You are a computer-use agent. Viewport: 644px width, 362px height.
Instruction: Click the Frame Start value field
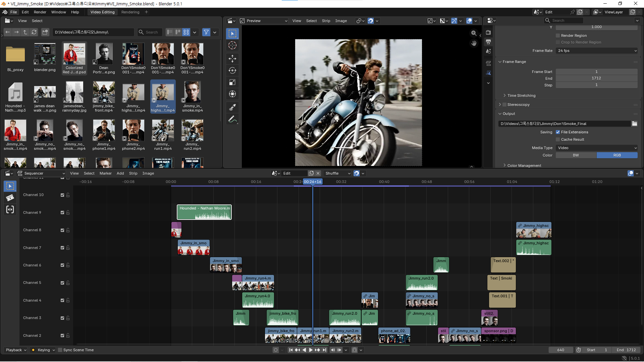click(597, 72)
